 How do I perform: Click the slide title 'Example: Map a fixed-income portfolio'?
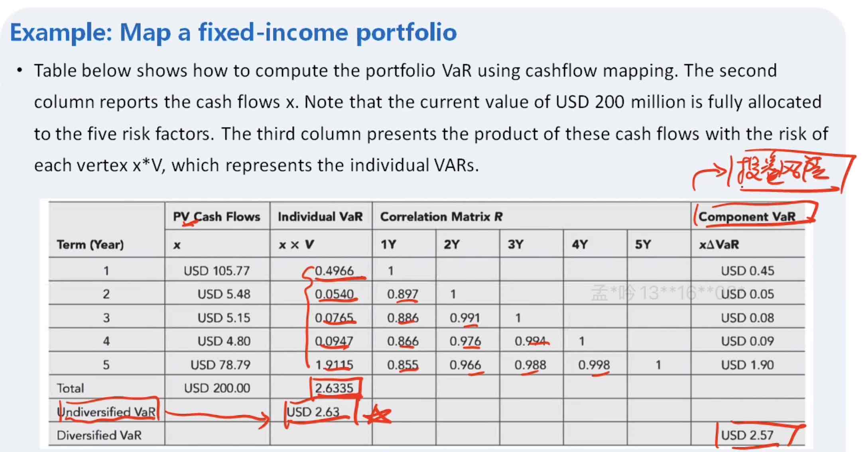233,33
